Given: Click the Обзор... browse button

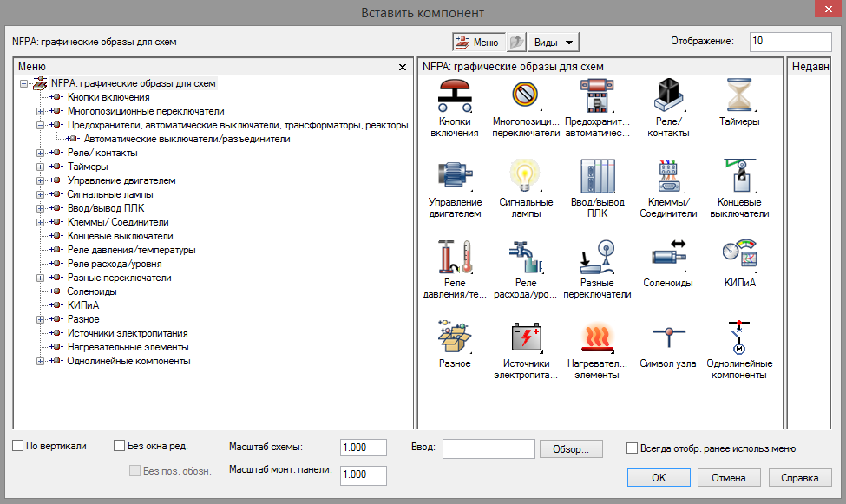Looking at the screenshot, I should tap(571, 449).
